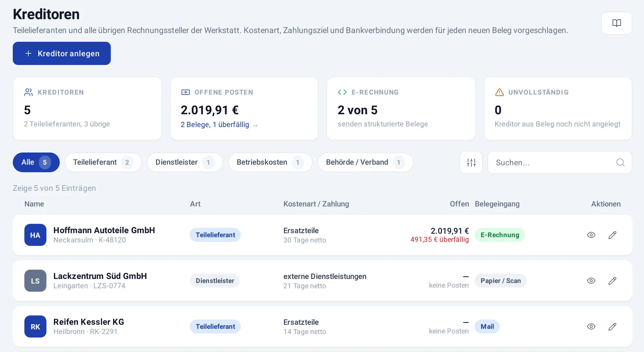Viewport: 644px width, 352px height.
Task: Click the Teilelieferant badge in Hoffmann row
Action: point(215,235)
